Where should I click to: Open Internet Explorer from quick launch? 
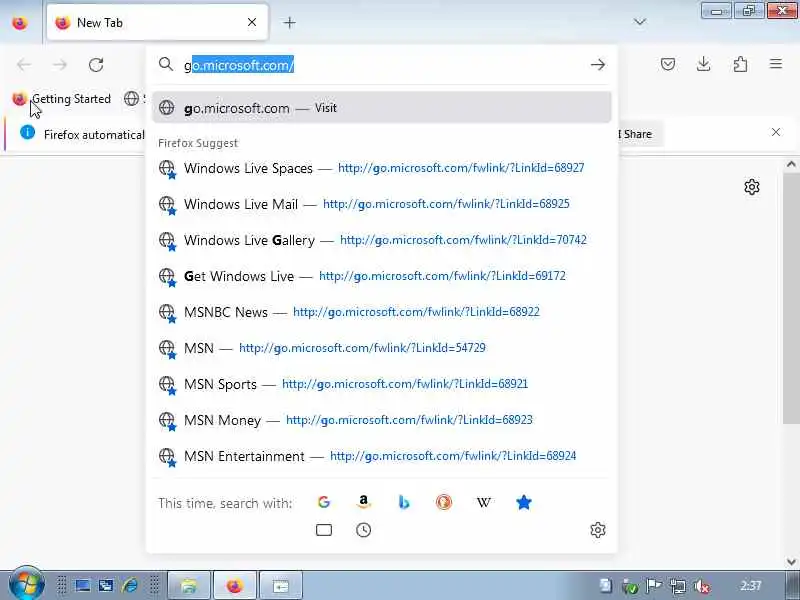click(x=130, y=585)
